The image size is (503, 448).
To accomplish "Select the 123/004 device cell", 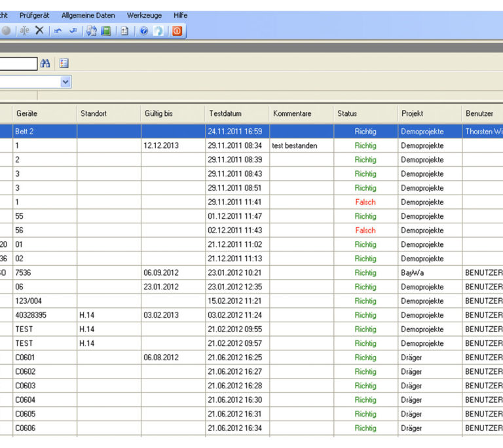I will [x=45, y=301].
